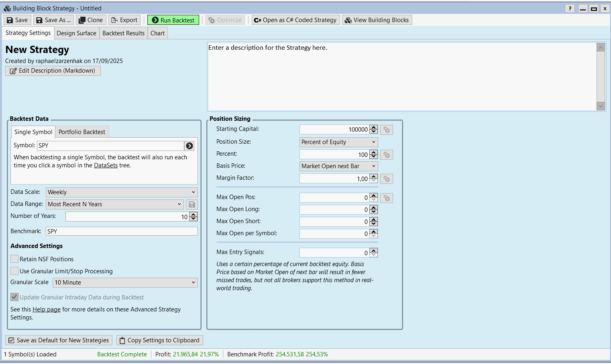Screen dimensions: 611x364
Task: Click the green Run Backtest button
Action: [173, 20]
